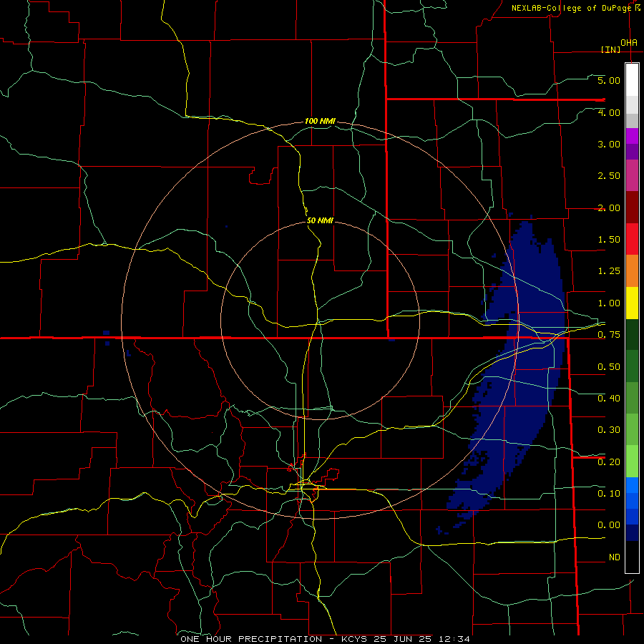This screenshot has height=644, width=644.
Task: Click the yellow swatch beside 1.00
Action: tap(632, 303)
